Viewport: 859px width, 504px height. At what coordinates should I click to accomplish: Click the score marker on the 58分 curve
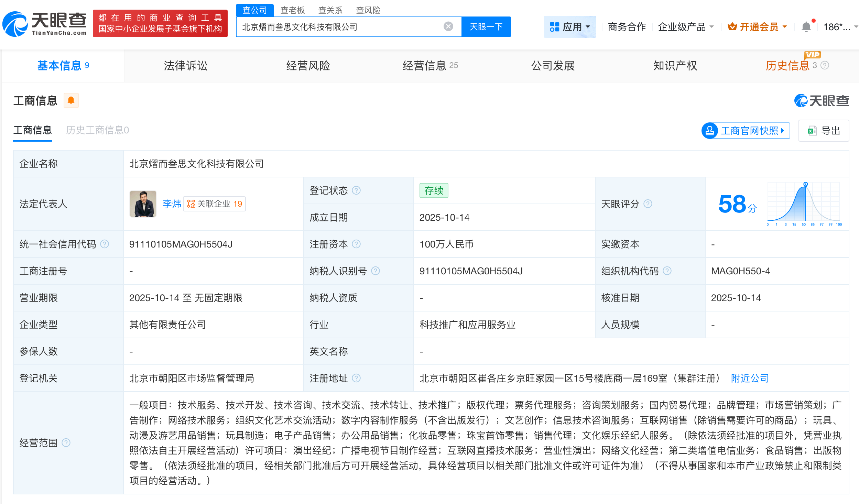click(x=805, y=184)
